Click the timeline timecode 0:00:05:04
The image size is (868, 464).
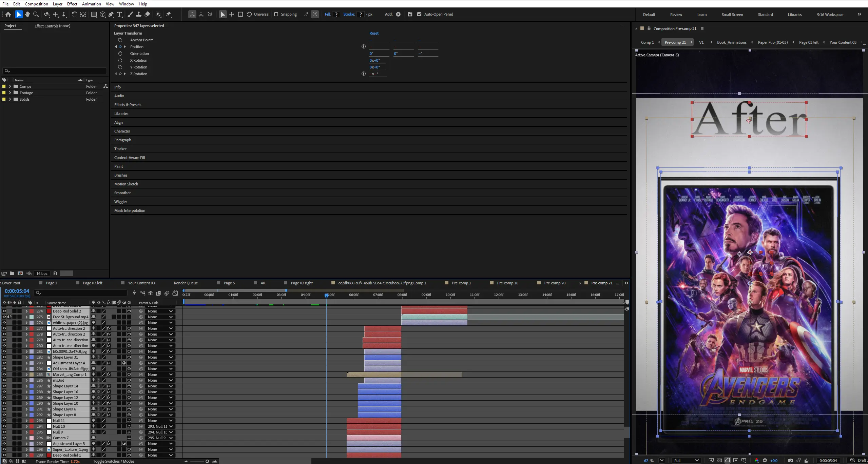click(x=17, y=291)
